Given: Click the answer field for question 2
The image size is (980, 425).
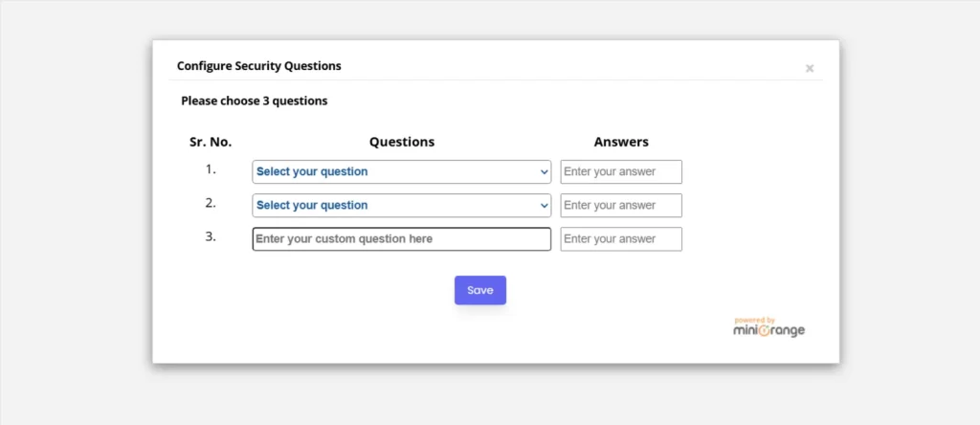Looking at the screenshot, I should tap(620, 206).
